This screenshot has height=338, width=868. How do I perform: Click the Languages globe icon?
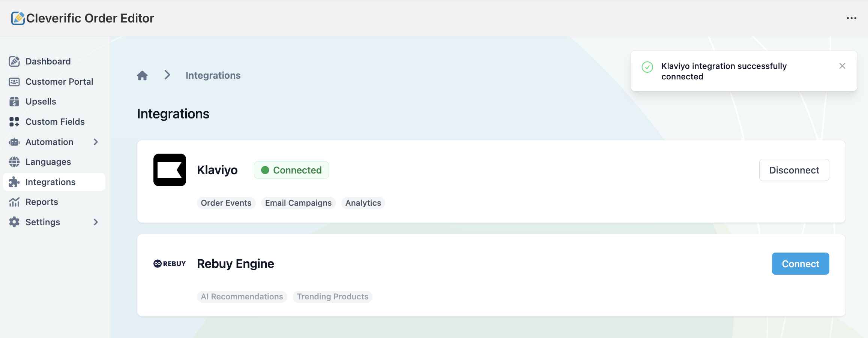[14, 162]
